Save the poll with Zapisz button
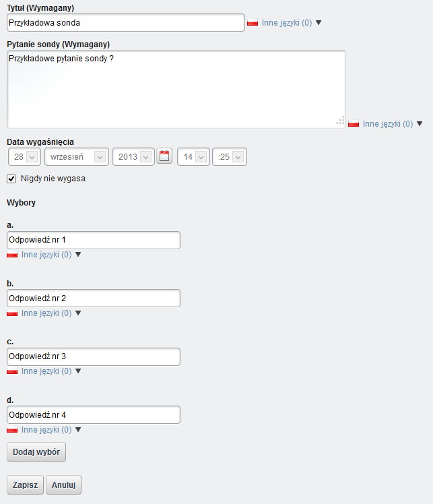433x504 pixels. click(25, 484)
